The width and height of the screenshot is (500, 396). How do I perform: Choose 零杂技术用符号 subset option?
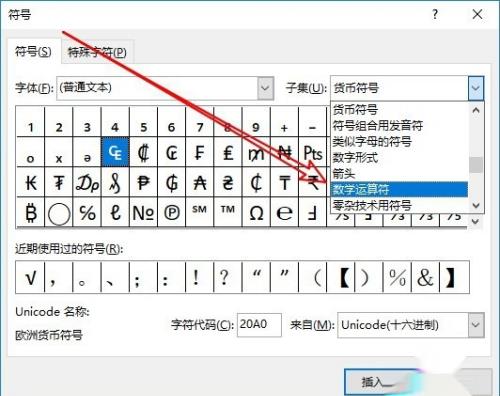tap(399, 205)
